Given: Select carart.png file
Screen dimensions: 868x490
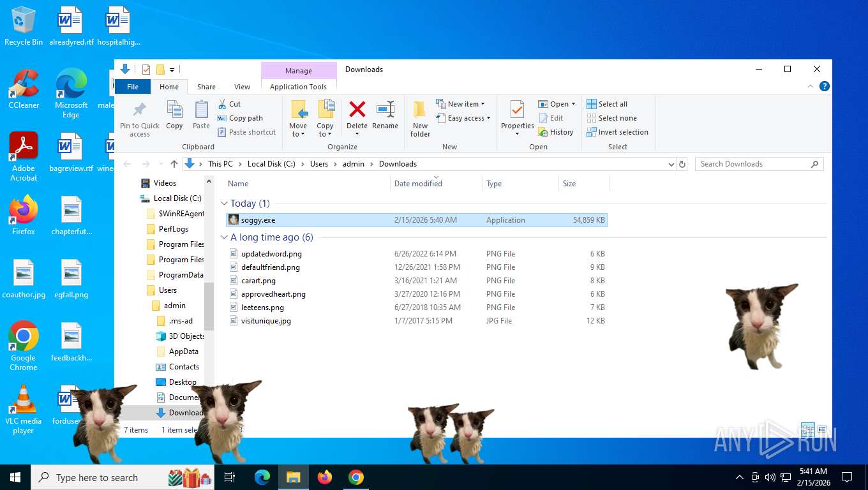Looking at the screenshot, I should click(417, 281).
